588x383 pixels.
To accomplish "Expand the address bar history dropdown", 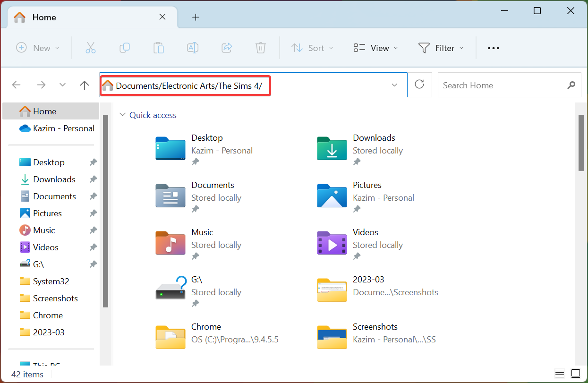I will point(394,85).
